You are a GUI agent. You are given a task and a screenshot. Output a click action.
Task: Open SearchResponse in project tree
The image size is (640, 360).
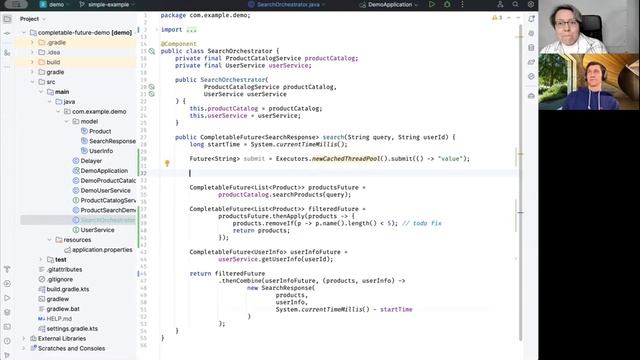coord(108,141)
